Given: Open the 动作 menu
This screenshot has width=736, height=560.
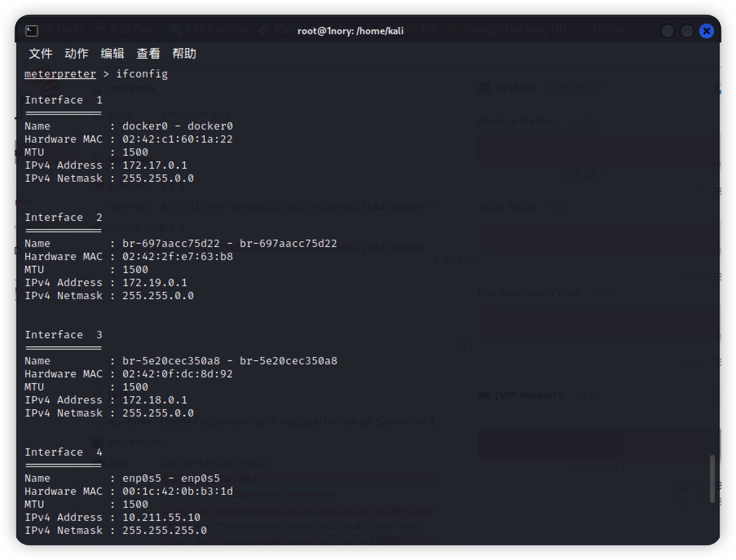Looking at the screenshot, I should (x=76, y=53).
